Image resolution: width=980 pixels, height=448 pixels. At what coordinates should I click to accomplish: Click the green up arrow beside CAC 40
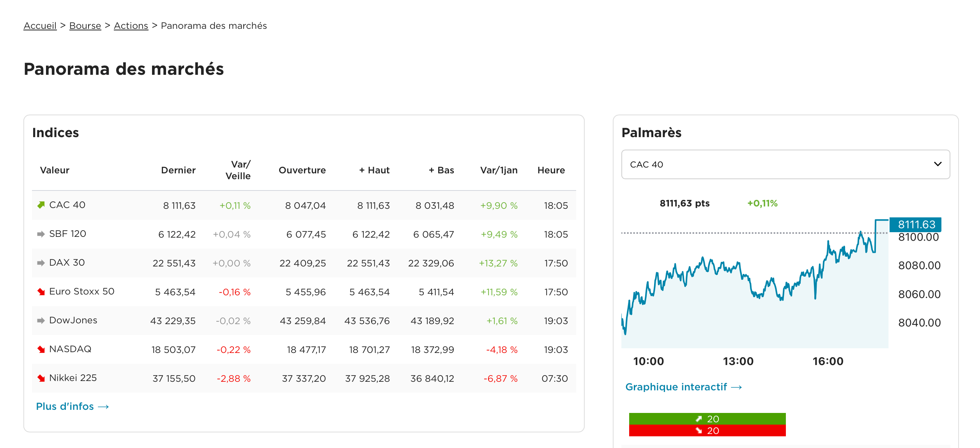[41, 205]
